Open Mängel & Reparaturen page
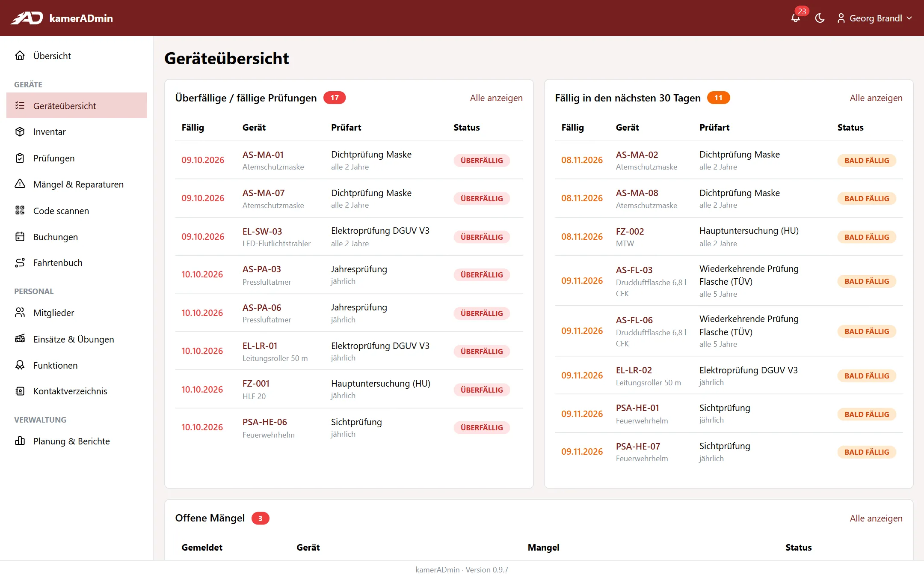 pos(77,184)
